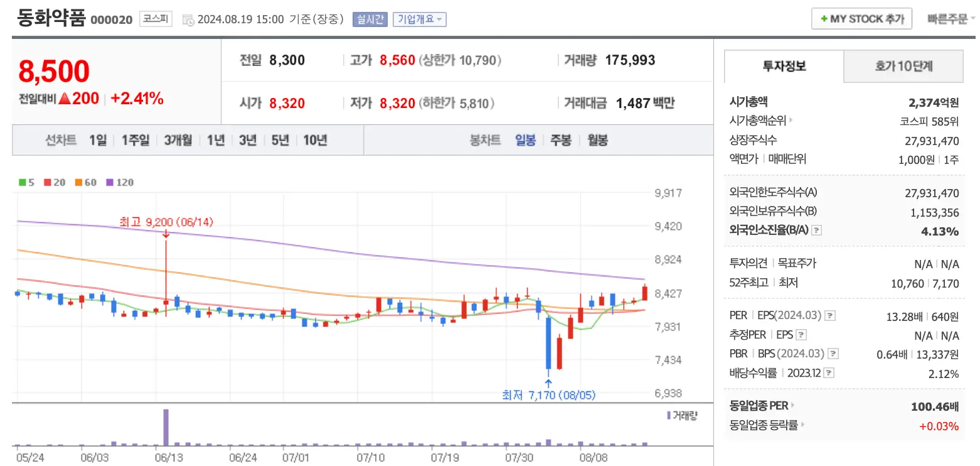
Task: Open help icon next to PBR BPS(2024.03)
Action: tap(834, 354)
